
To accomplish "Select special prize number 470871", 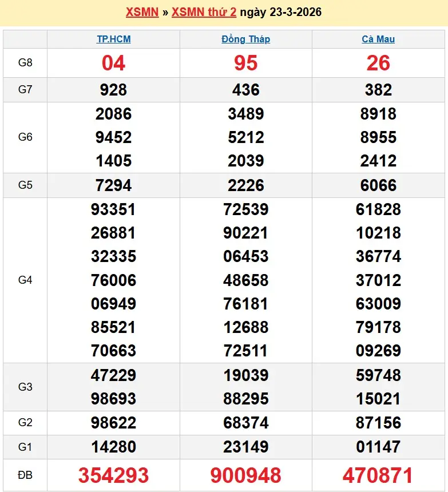I will pyautogui.click(x=378, y=475).
